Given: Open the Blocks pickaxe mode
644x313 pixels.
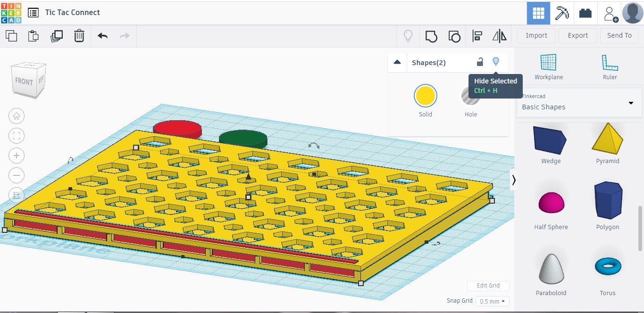Looking at the screenshot, I should 562,13.
